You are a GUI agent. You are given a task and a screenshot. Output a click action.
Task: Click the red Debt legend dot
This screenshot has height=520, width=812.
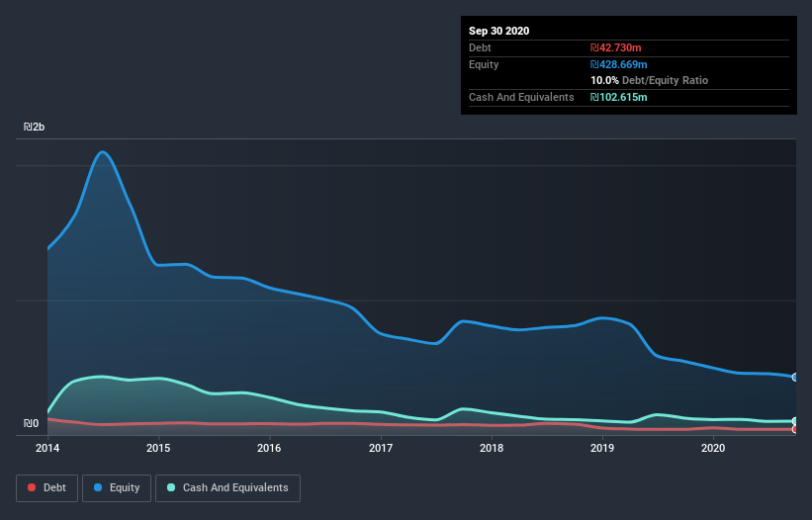(32, 487)
